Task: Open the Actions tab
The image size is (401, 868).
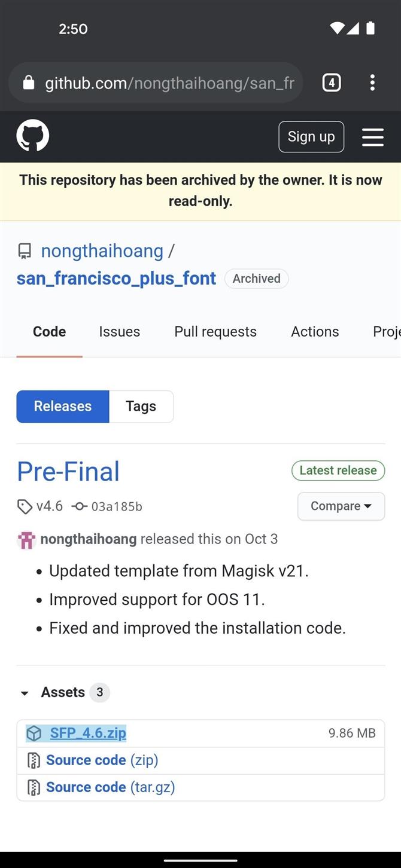Action: point(315,332)
